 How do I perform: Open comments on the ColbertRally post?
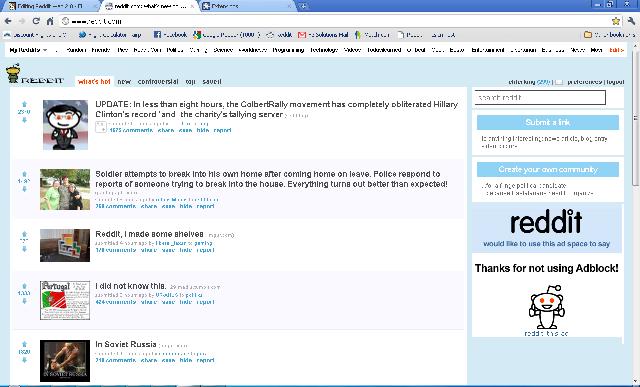(x=131, y=130)
